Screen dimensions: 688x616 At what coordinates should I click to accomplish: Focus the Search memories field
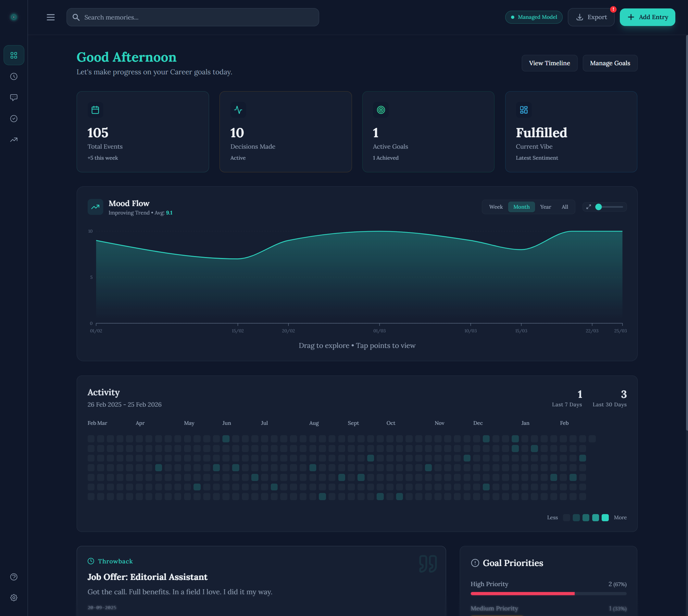(193, 17)
